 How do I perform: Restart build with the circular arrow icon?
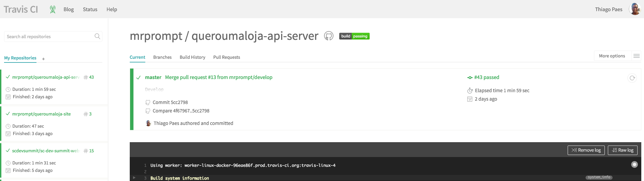coord(632,78)
